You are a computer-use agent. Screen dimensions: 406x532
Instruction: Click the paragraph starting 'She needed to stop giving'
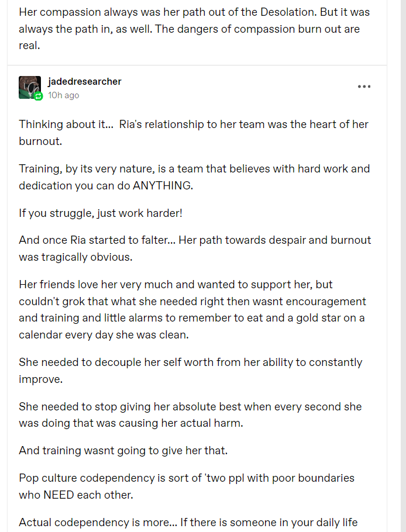point(190,414)
